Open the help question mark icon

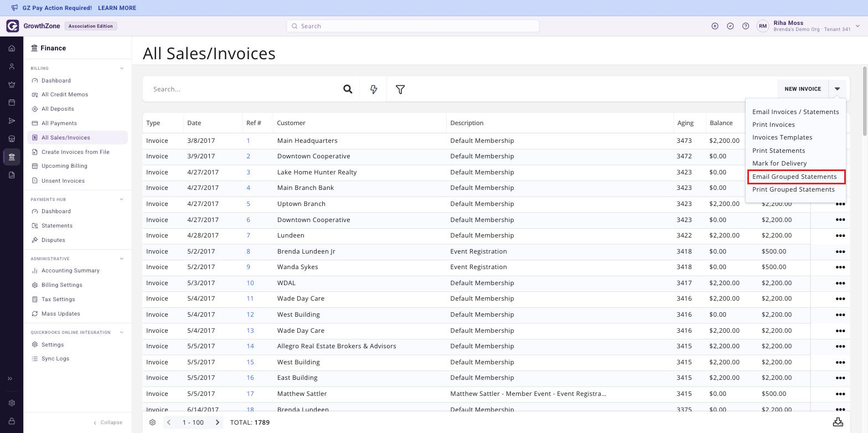tap(746, 26)
